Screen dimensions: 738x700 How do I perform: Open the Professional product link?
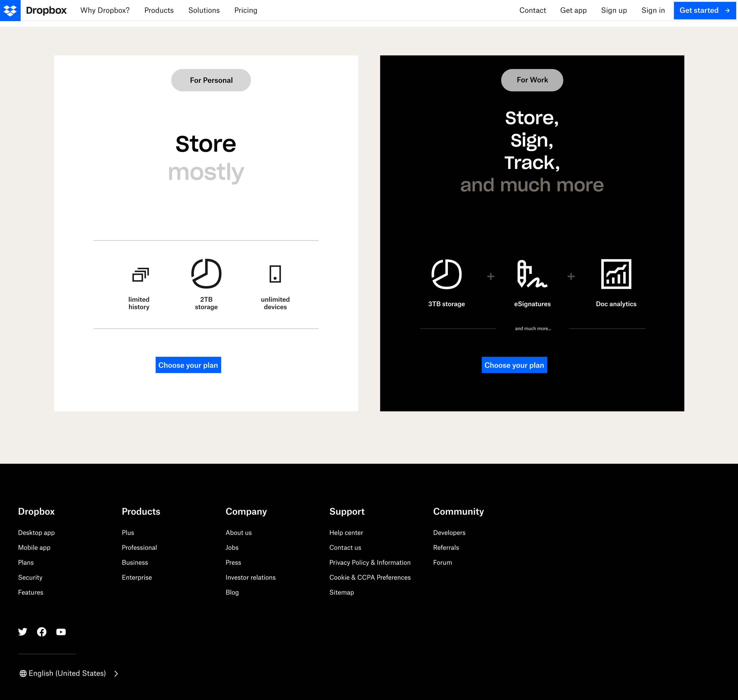click(x=140, y=547)
